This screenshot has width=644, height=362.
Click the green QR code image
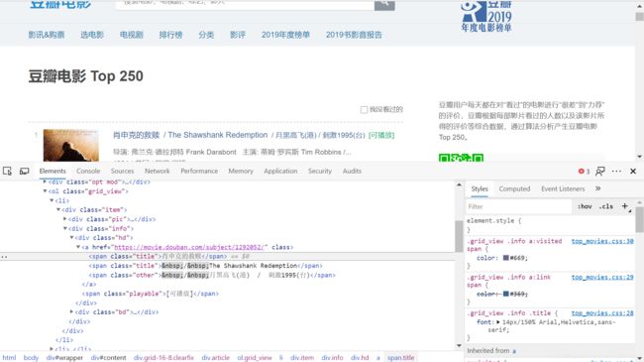coord(461,158)
